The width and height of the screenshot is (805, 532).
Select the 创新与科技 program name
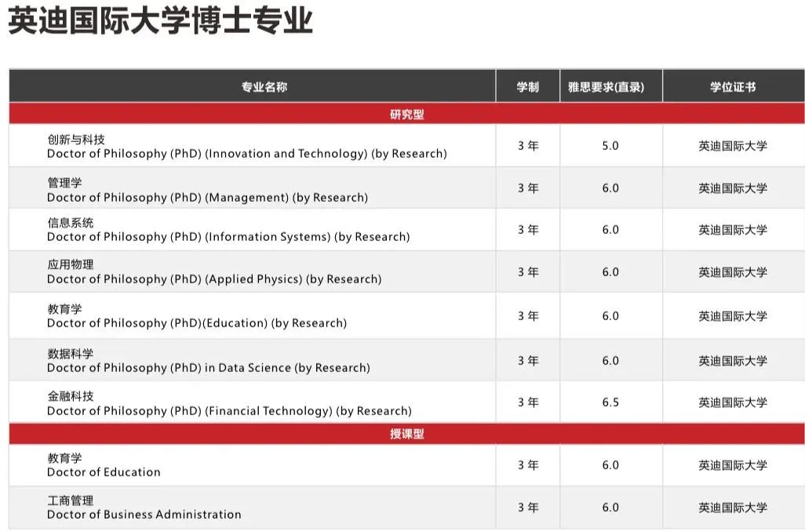76,140
